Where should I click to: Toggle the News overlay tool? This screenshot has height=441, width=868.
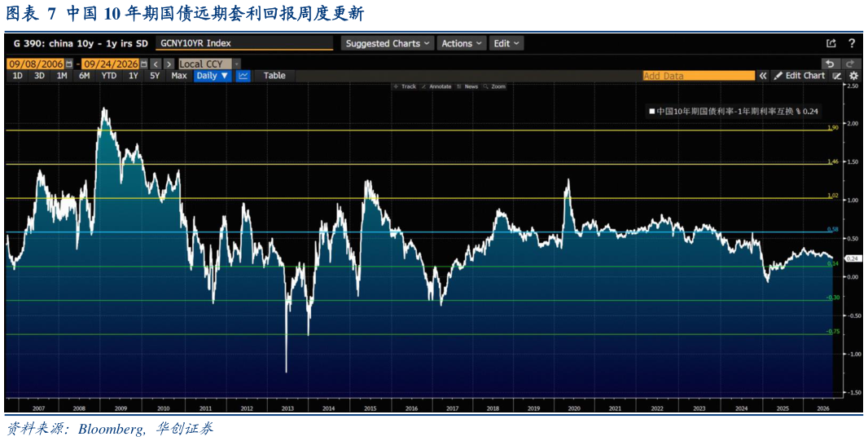click(467, 86)
